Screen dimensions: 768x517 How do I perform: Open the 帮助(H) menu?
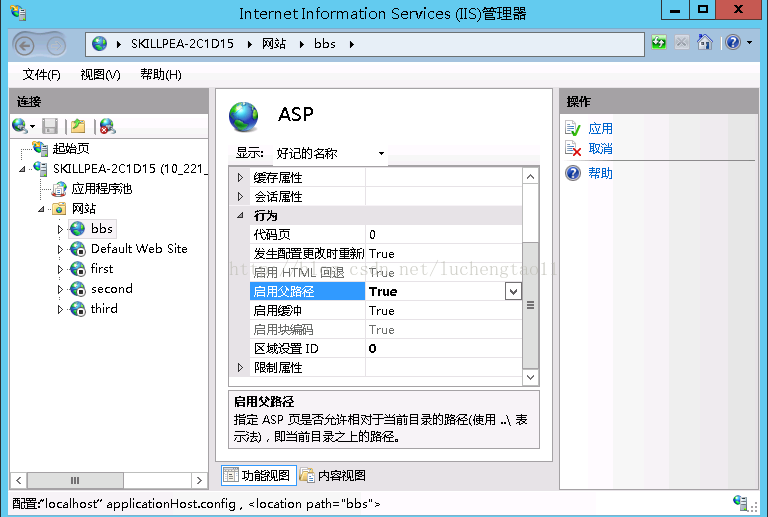pos(161,74)
